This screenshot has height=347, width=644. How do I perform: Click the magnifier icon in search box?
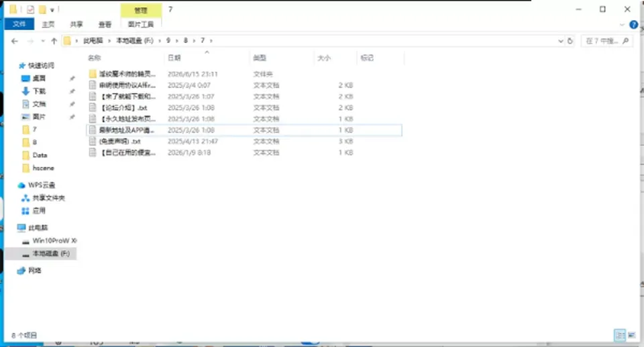[625, 41]
